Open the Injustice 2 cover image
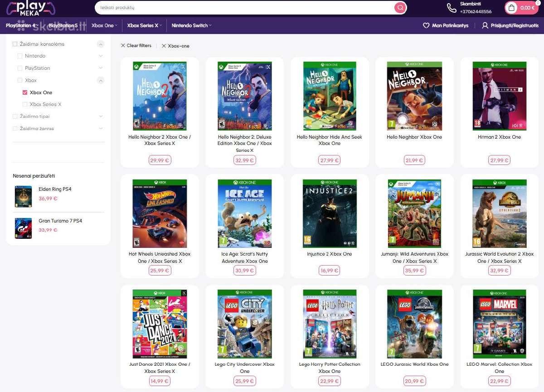Image resolution: width=544 pixels, height=392 pixels. tap(330, 213)
